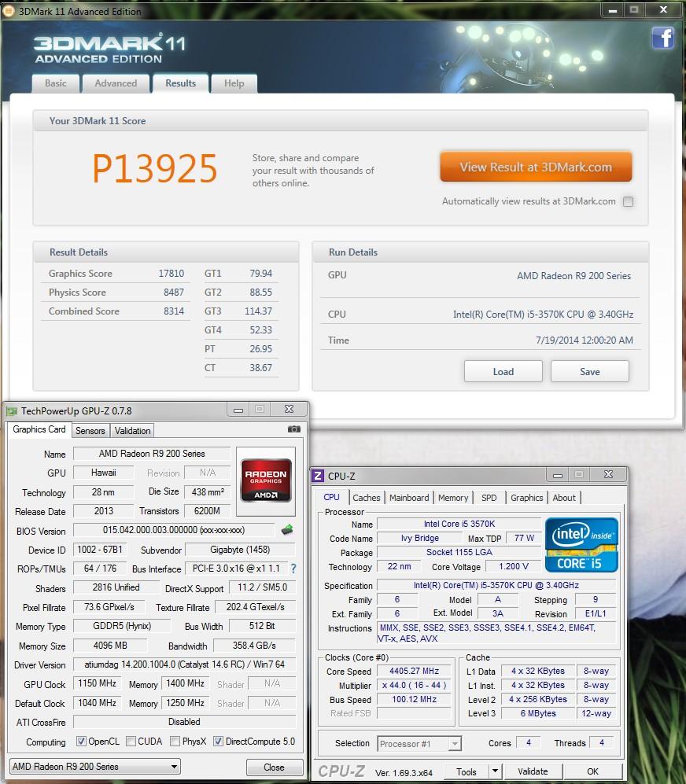Image resolution: width=686 pixels, height=784 pixels.
Task: Click the Combined Score value 8314
Action: 174,311
